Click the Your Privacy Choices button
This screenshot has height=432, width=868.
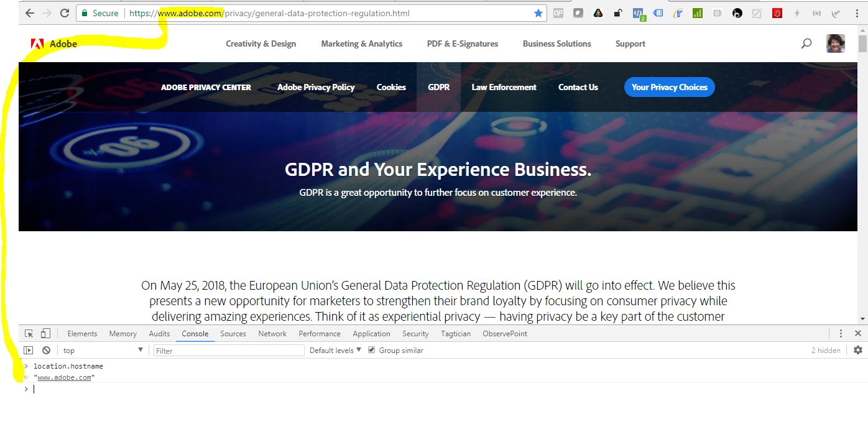click(x=669, y=87)
